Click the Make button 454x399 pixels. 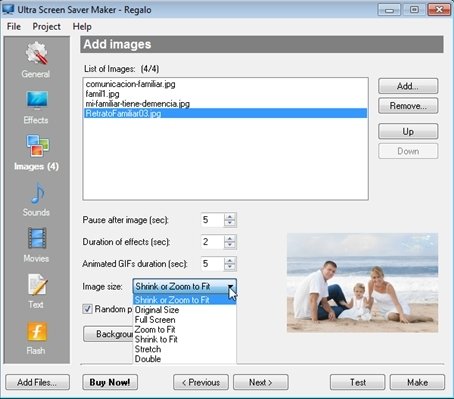point(417,382)
